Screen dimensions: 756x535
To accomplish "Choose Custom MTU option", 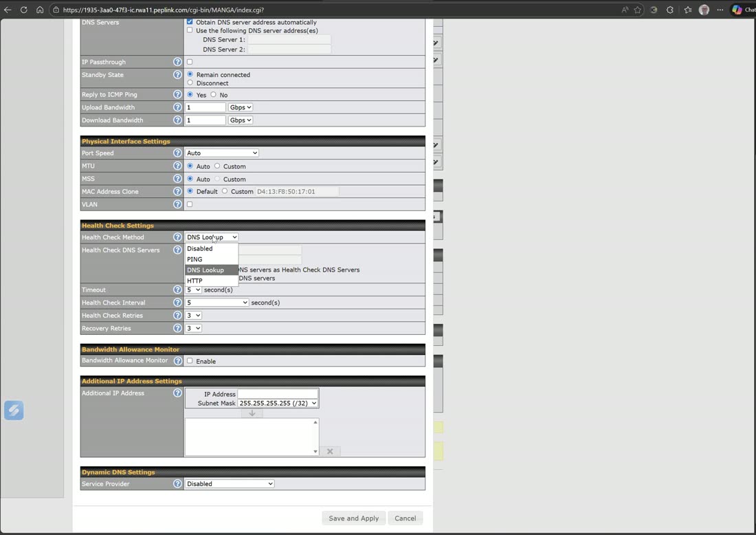I will click(x=217, y=166).
